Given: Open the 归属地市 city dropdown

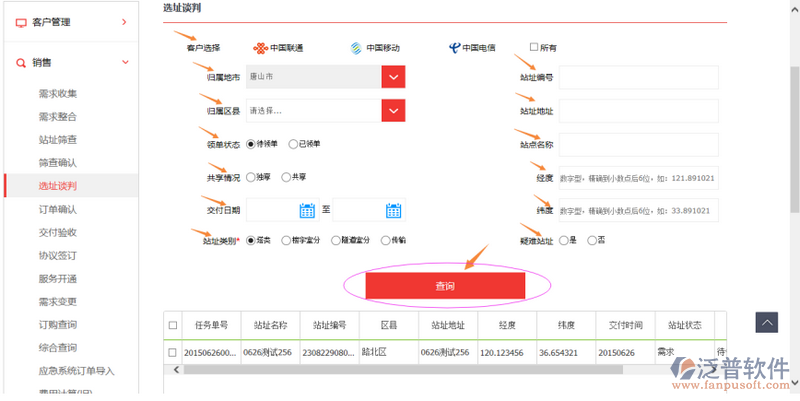Looking at the screenshot, I should coord(393,77).
